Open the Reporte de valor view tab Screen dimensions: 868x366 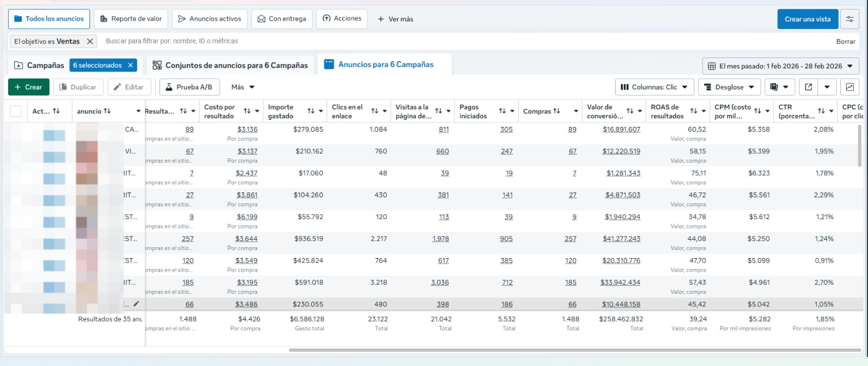pyautogui.click(x=131, y=19)
